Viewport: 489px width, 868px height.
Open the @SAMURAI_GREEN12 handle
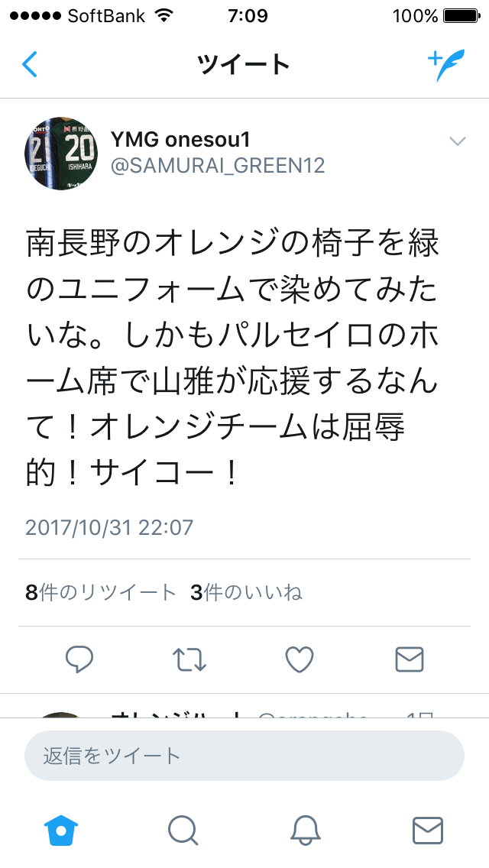218,166
